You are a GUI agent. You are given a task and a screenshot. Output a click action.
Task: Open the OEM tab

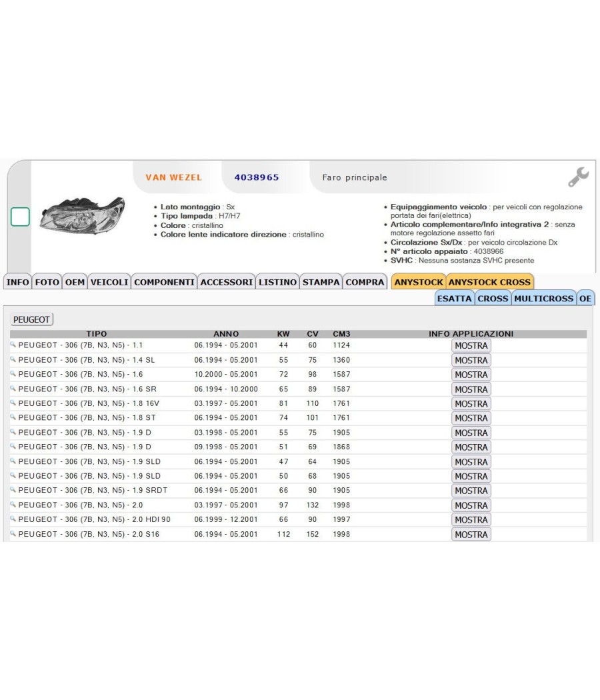[x=75, y=282]
